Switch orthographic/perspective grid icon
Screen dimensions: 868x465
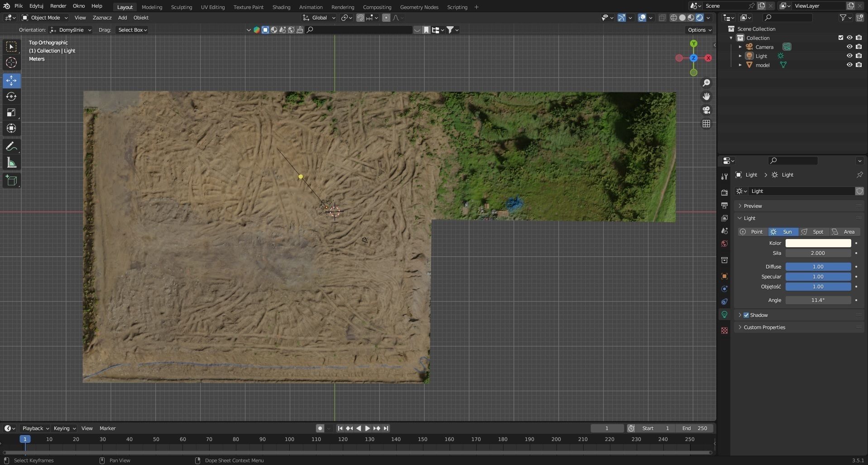point(706,124)
